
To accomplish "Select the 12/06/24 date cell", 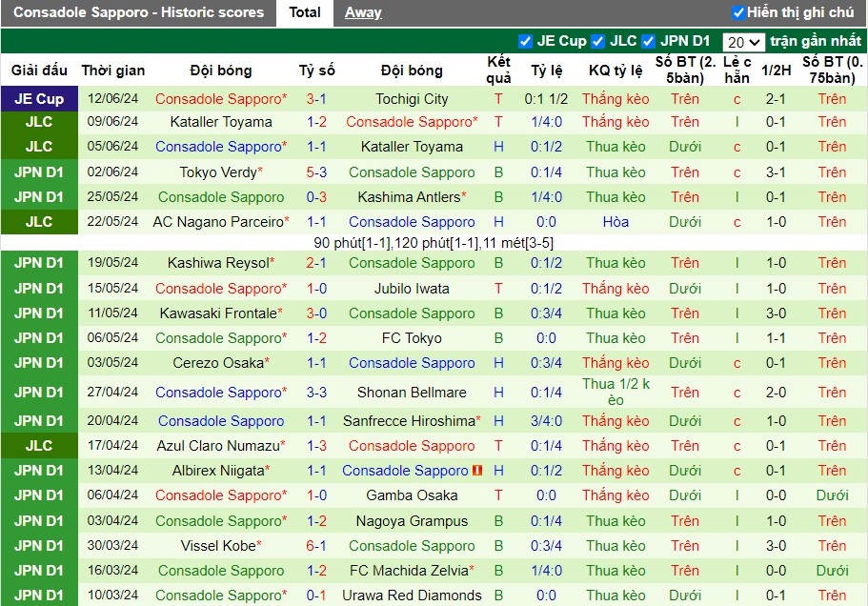I will tap(113, 98).
